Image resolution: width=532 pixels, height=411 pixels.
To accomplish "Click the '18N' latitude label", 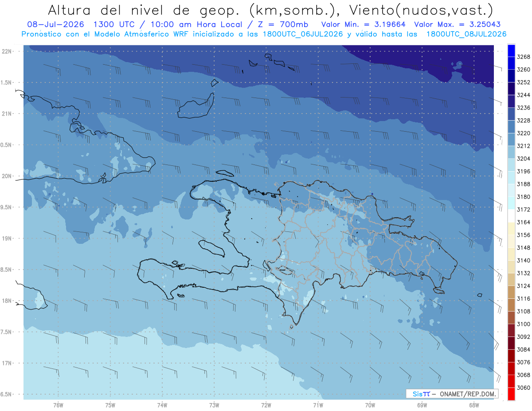I will coord(7,301).
